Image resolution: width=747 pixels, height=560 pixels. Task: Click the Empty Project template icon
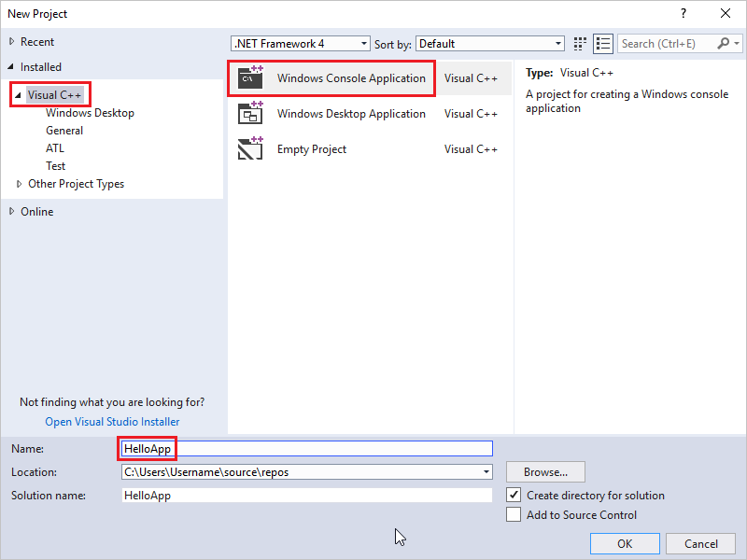click(250, 148)
